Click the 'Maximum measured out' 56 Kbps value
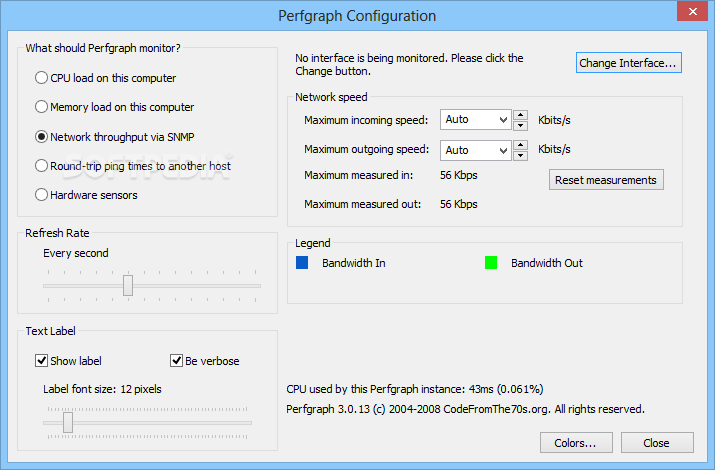The image size is (715, 470). pyautogui.click(x=459, y=204)
